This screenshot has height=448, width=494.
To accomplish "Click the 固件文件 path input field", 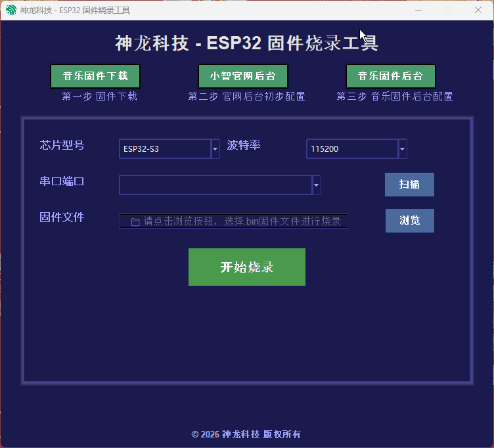I will coord(233,221).
